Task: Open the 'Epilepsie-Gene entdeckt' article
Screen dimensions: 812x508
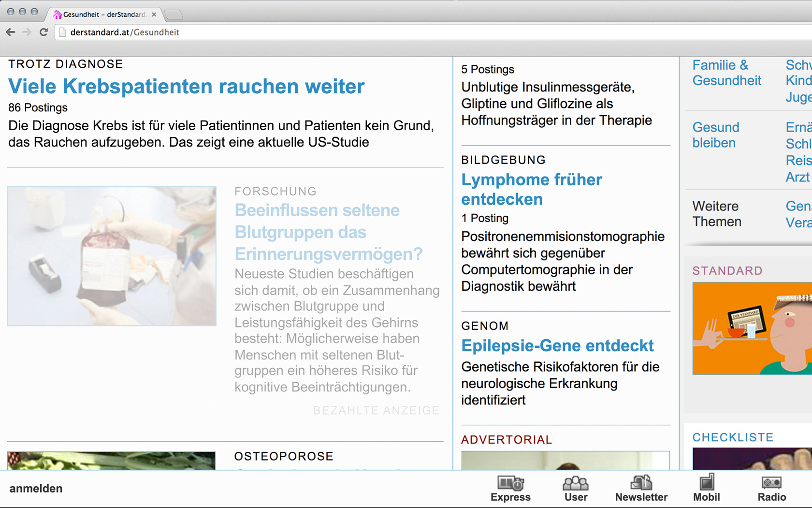Action: pos(557,346)
